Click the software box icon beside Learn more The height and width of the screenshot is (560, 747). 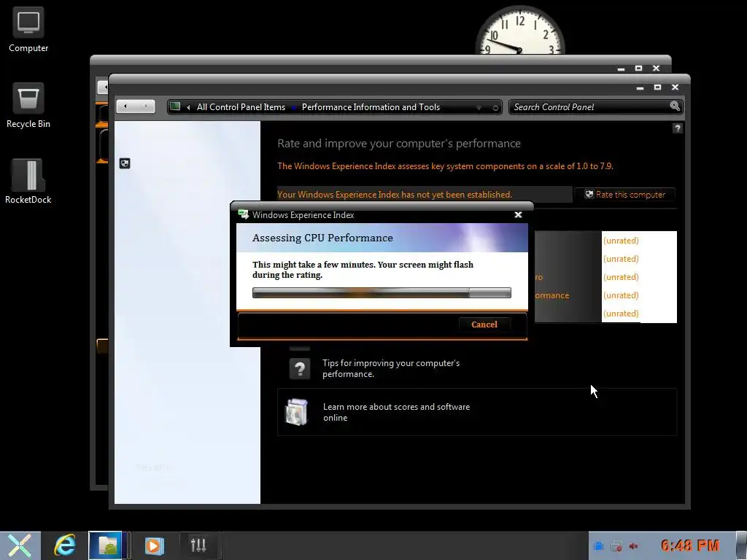pyautogui.click(x=296, y=412)
